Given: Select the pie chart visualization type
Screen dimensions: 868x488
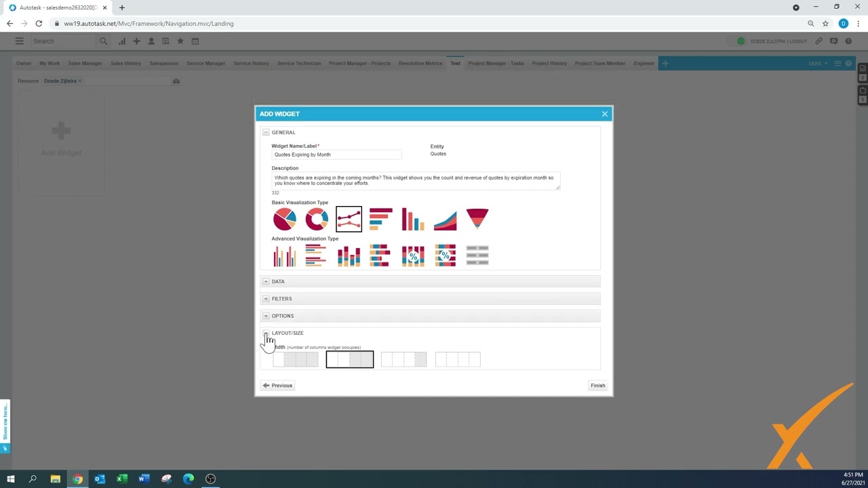Looking at the screenshot, I should (x=285, y=219).
